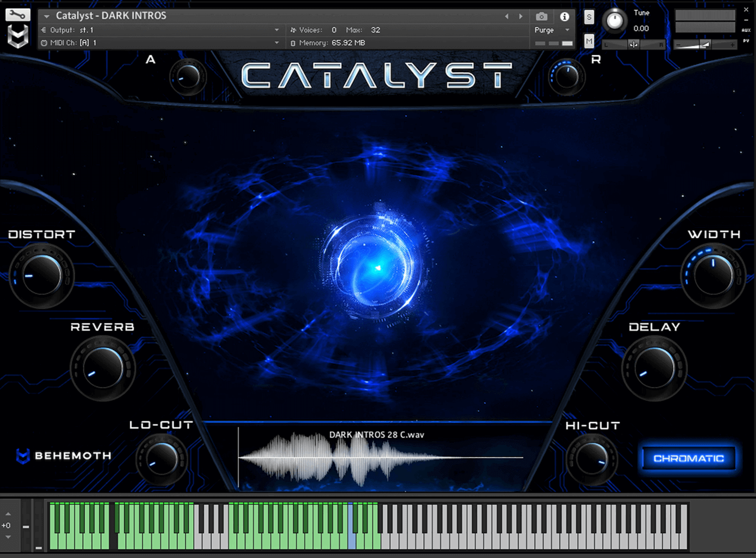This screenshot has width=756, height=558.
Task: Mute the instrument with M button
Action: tap(589, 41)
